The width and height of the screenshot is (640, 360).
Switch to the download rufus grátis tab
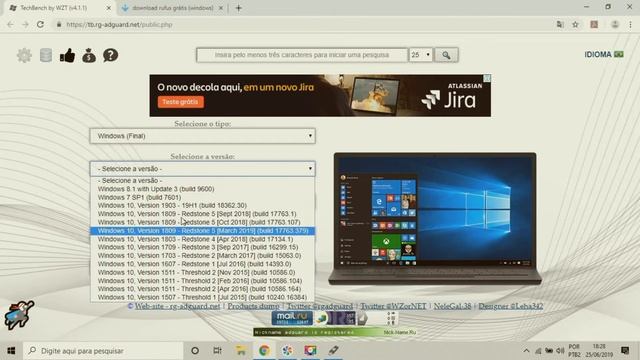[x=173, y=8]
